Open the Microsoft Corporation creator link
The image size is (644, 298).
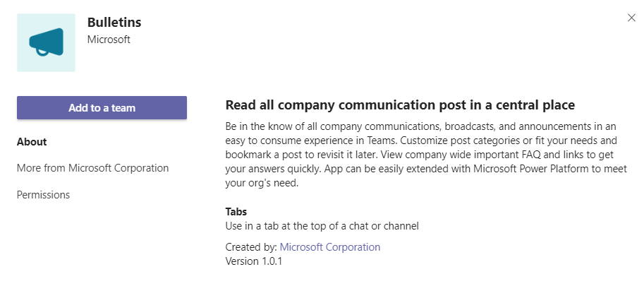click(x=330, y=247)
